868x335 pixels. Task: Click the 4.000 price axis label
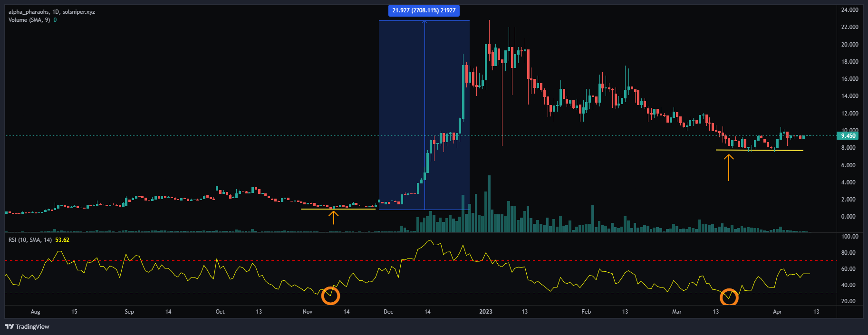[848, 182]
